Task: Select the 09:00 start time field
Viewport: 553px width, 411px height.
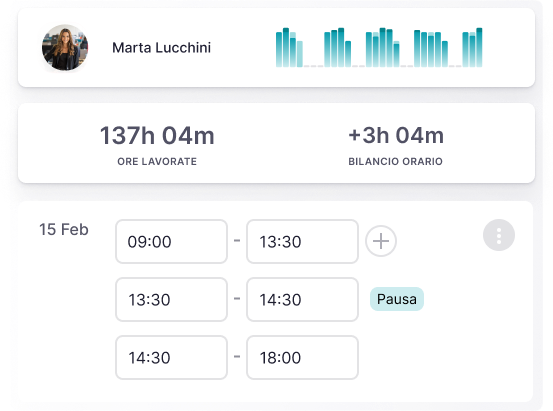Action: [171, 242]
